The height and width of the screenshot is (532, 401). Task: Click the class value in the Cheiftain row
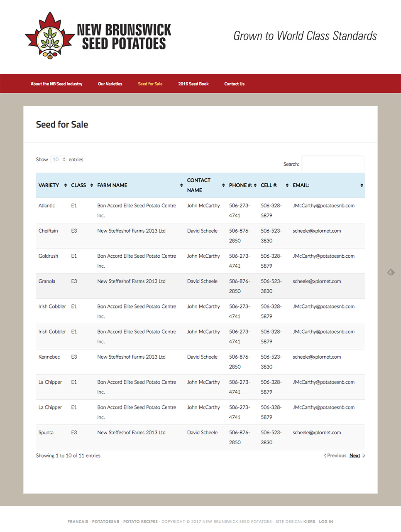pyautogui.click(x=74, y=231)
